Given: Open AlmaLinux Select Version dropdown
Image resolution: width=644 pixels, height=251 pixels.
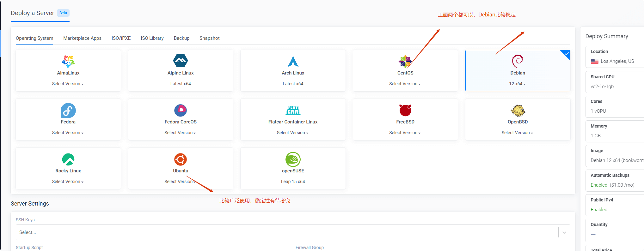Looking at the screenshot, I should pos(68,84).
